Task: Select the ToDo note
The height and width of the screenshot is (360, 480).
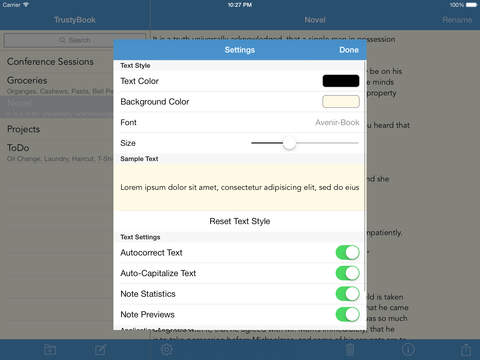Action: [57, 152]
